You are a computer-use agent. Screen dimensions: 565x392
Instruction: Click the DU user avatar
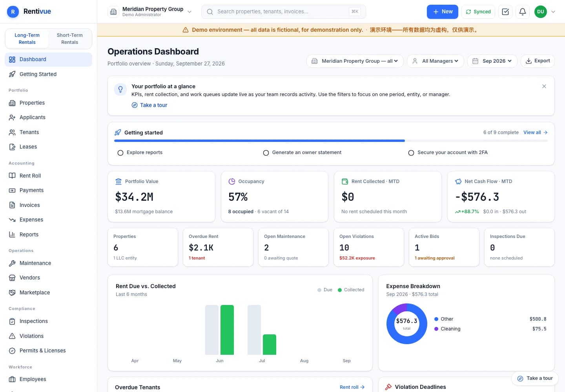click(541, 12)
